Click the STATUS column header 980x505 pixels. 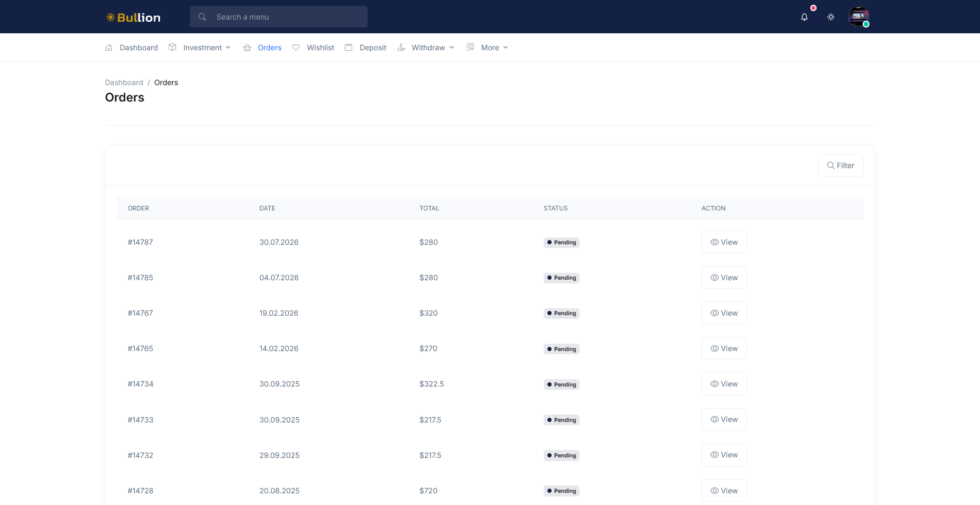(x=555, y=208)
